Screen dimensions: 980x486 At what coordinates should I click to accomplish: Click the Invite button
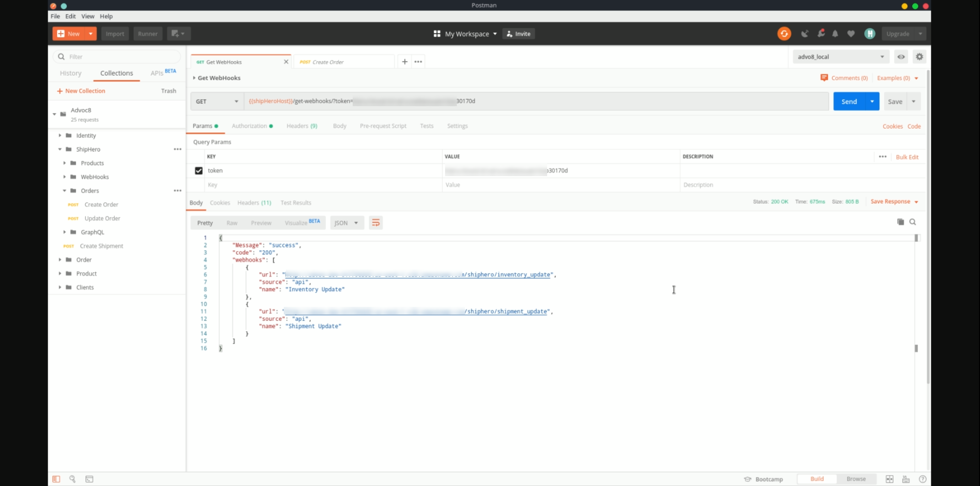coord(519,34)
